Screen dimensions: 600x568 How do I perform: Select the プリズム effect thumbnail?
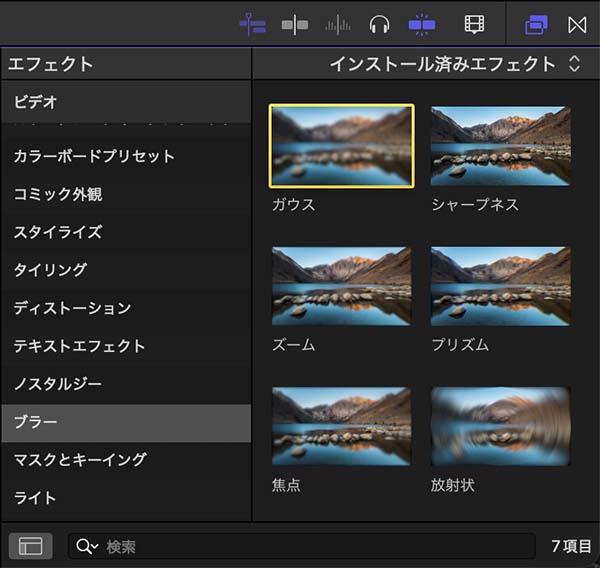pyautogui.click(x=501, y=286)
